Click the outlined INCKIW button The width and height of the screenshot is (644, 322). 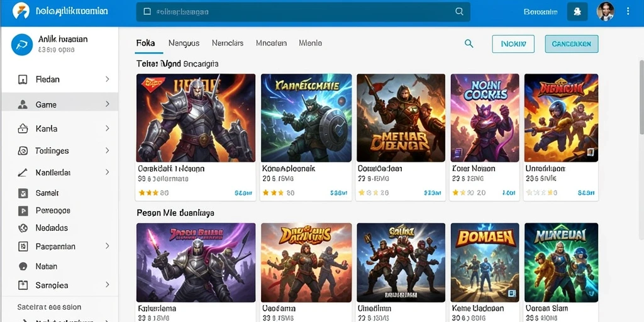coord(513,44)
